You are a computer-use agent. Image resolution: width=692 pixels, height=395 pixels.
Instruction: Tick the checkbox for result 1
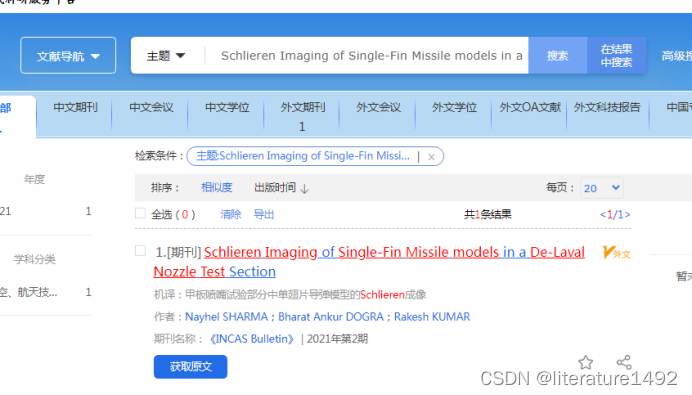[x=140, y=251]
